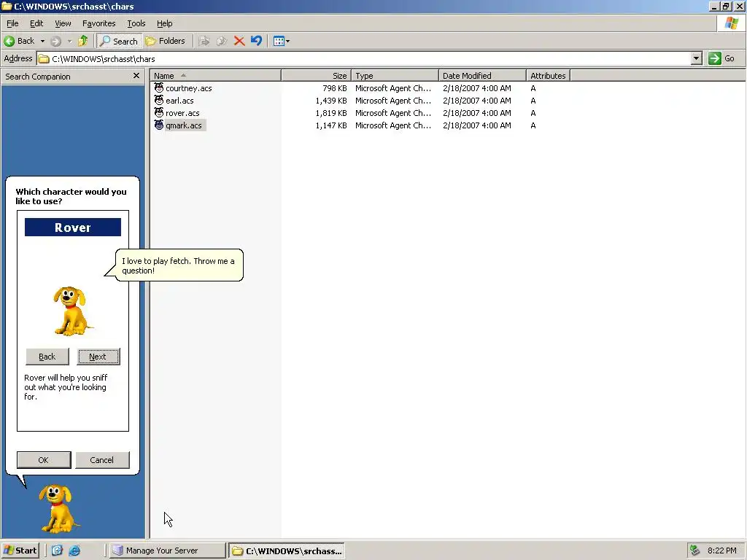
Task: Sort files by Size column header
Action: pyautogui.click(x=317, y=76)
